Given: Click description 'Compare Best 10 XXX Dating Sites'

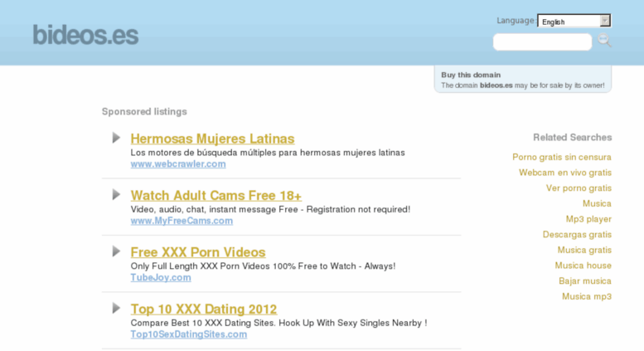Looking at the screenshot, I should tap(202, 323).
